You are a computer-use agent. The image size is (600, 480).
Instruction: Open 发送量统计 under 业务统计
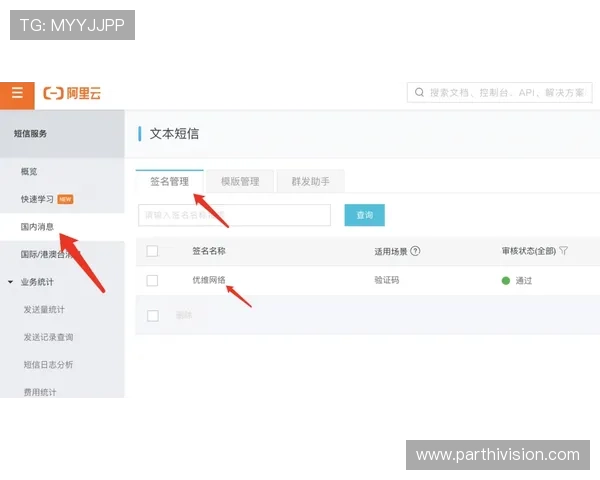(44, 309)
